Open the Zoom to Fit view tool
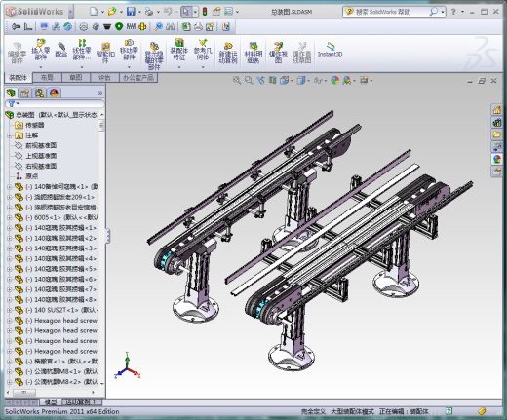The width and height of the screenshot is (507, 420). pyautogui.click(x=237, y=80)
